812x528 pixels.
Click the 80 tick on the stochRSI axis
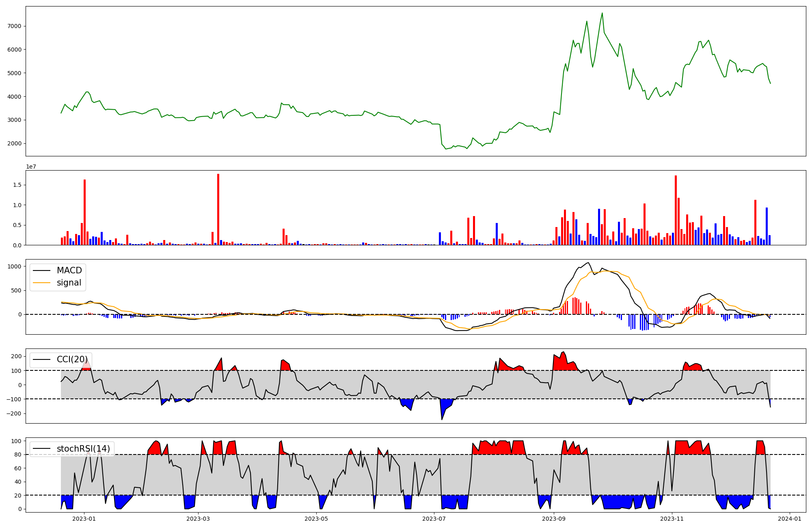tap(17, 454)
